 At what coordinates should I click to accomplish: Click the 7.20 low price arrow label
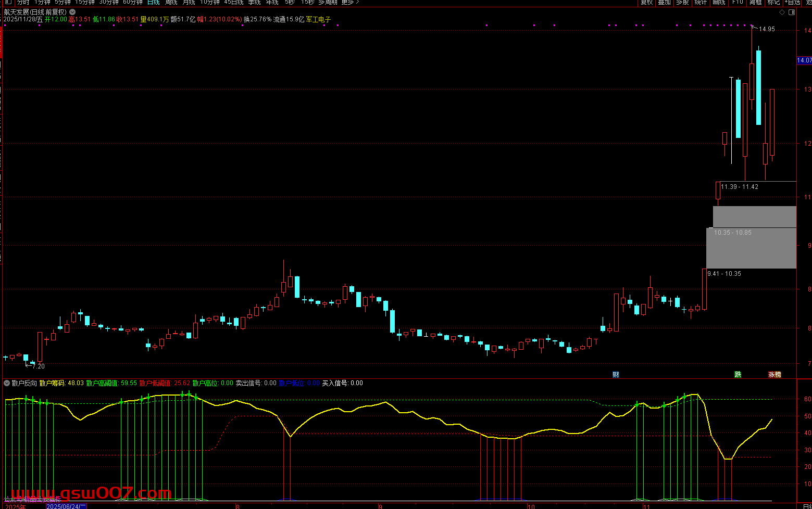(38, 366)
